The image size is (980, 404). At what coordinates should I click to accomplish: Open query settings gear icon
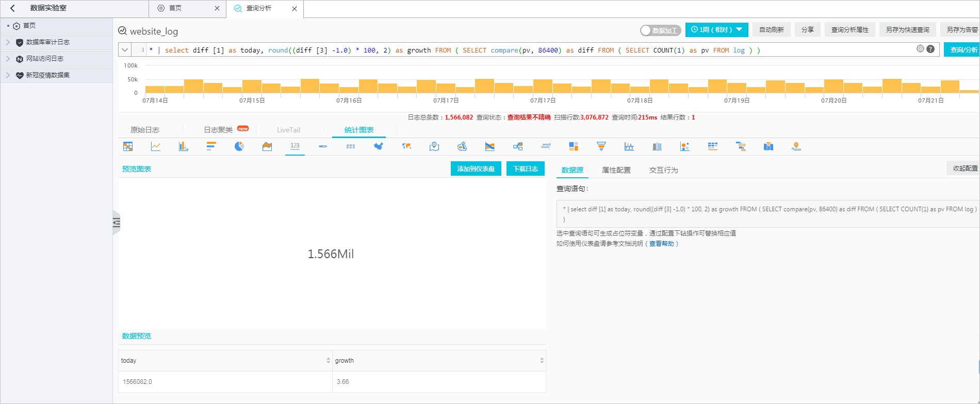[920, 48]
